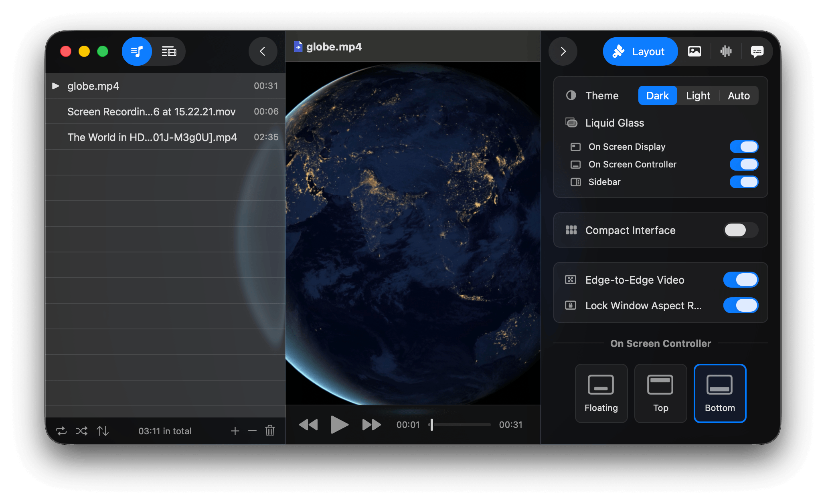This screenshot has height=504, width=826.
Task: Click the globe.mp4 file icon in title bar
Action: click(298, 47)
